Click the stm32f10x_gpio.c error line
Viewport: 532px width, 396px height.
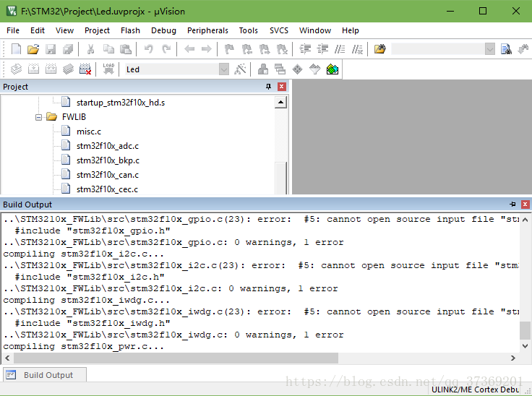pyautogui.click(x=261, y=219)
